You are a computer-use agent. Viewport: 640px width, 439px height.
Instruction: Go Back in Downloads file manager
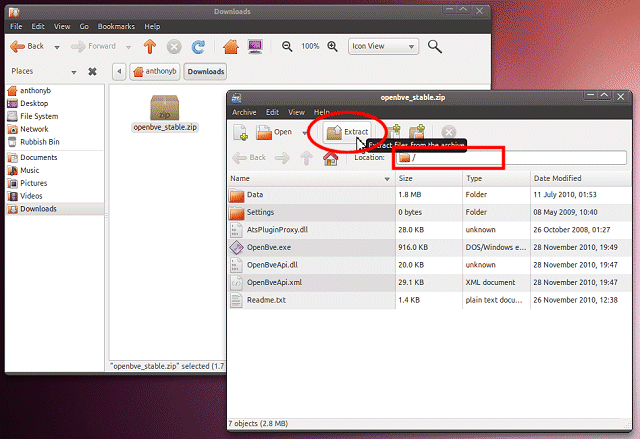coord(27,47)
